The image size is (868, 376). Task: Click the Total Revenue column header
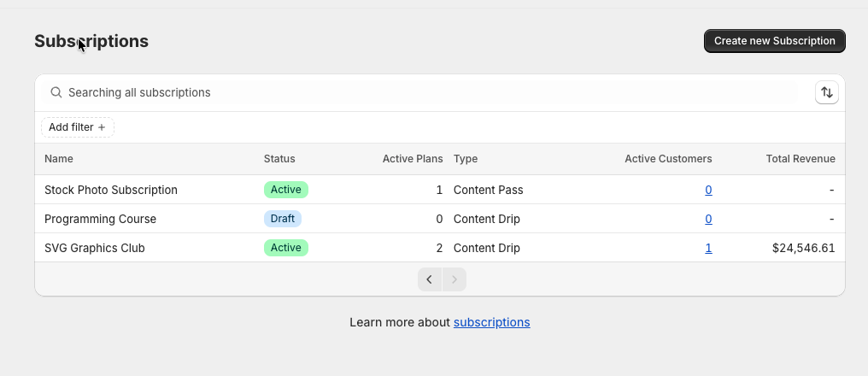coord(800,159)
